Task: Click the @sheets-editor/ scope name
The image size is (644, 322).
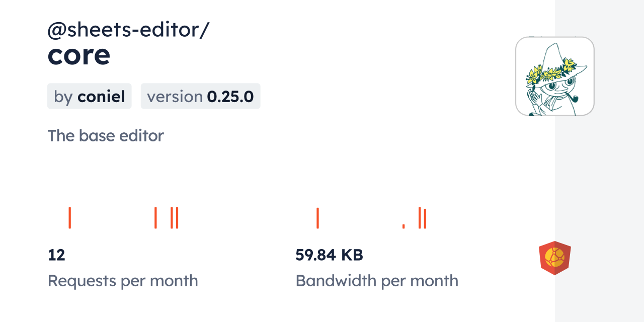Action: (x=128, y=30)
